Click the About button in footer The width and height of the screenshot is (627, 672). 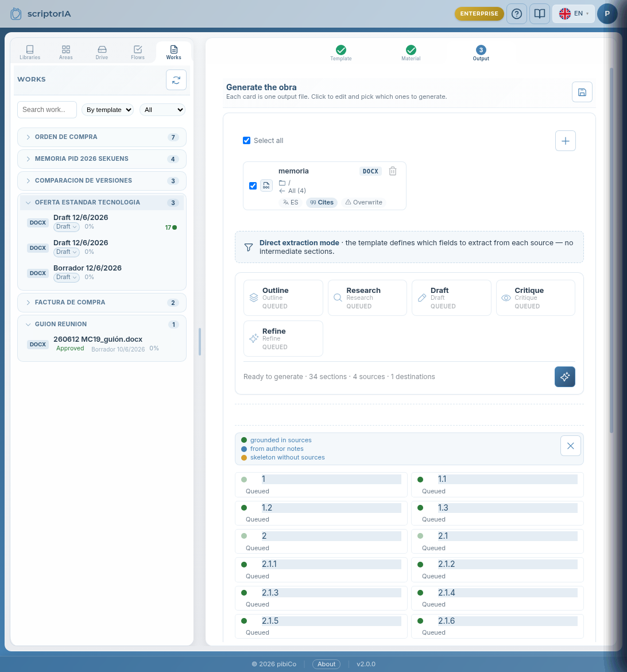coord(326,664)
